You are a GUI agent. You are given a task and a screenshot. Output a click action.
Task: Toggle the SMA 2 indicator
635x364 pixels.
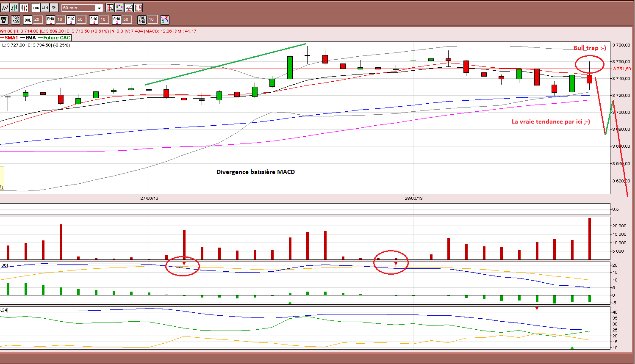click(x=116, y=19)
